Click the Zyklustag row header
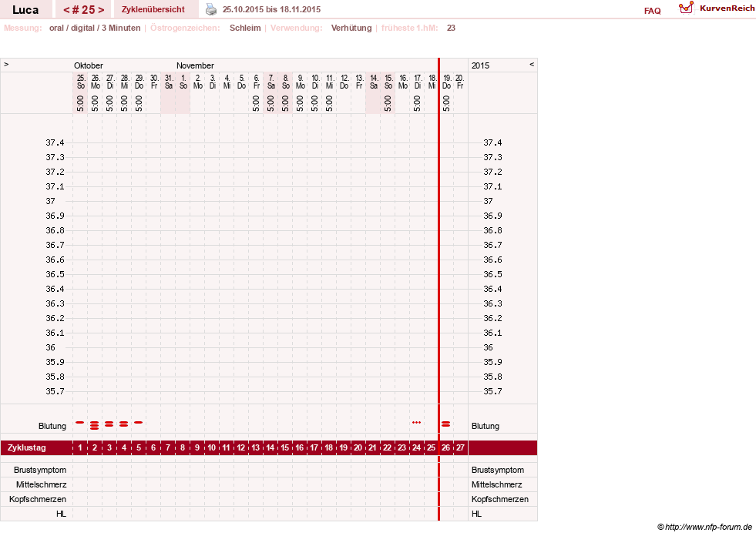The width and height of the screenshot is (756, 536). tap(26, 447)
